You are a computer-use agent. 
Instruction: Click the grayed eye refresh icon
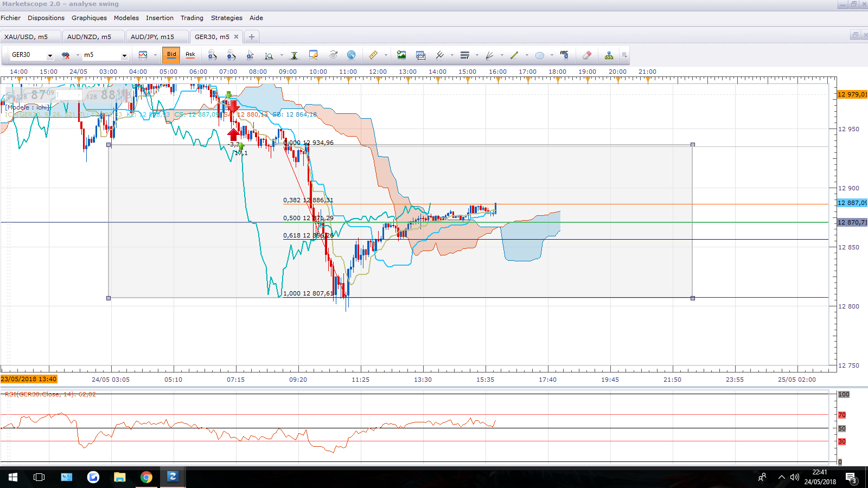[333, 55]
